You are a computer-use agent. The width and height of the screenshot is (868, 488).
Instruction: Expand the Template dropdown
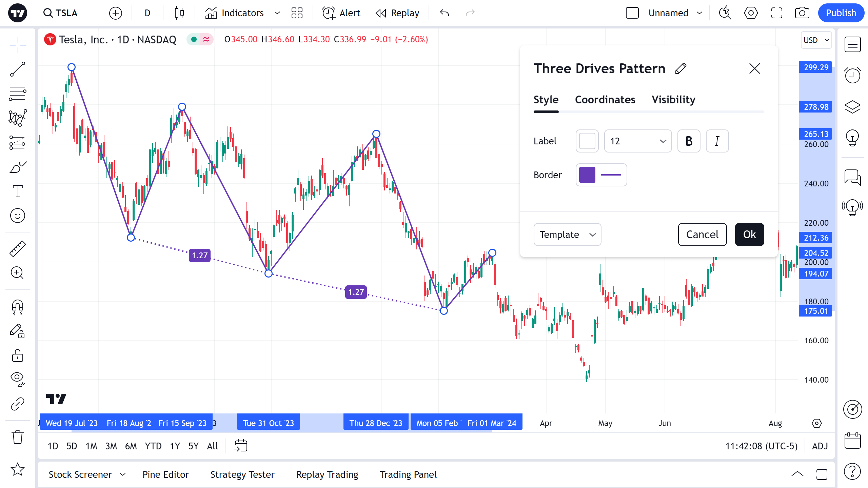coord(567,235)
